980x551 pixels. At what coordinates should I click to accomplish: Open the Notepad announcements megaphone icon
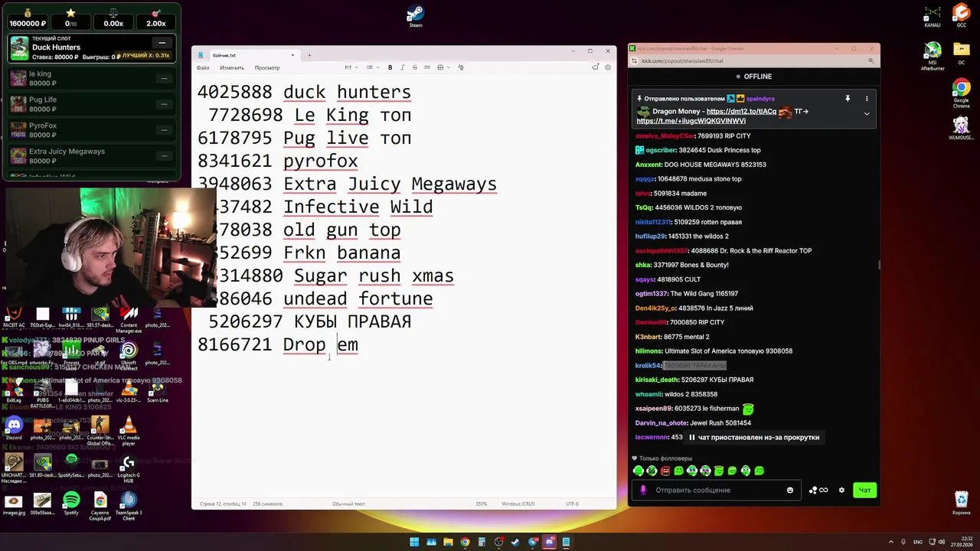[595, 67]
